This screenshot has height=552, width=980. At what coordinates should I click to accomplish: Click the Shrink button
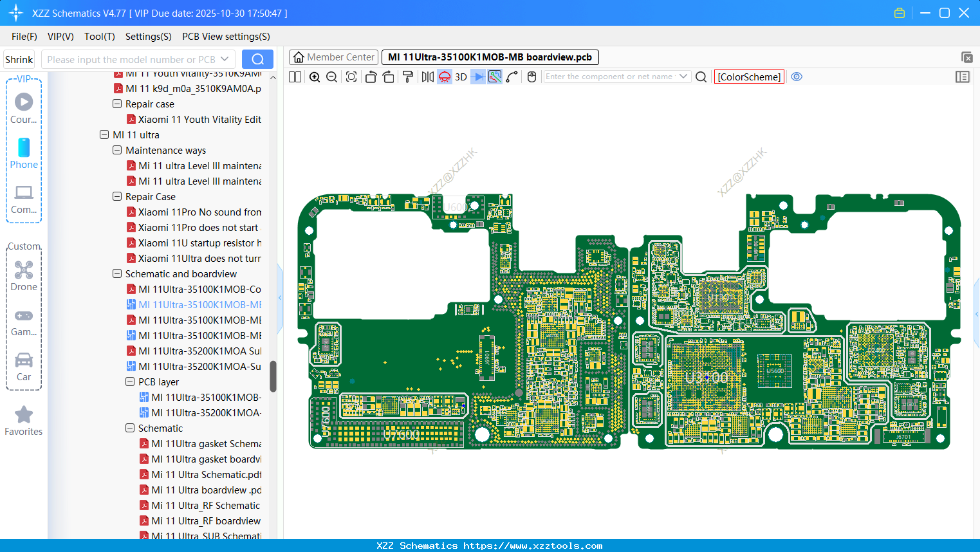(19, 59)
